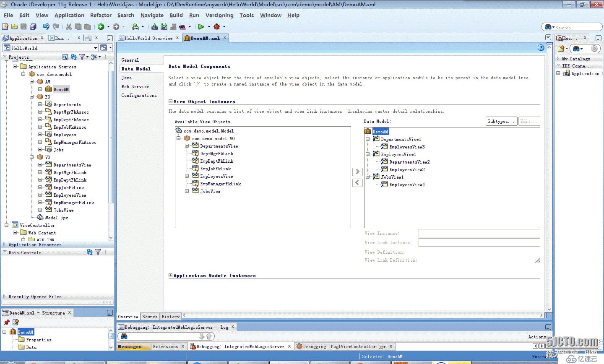The height and width of the screenshot is (364, 604).
Task: Expand Recently Opened Files panel
Action: point(5,296)
